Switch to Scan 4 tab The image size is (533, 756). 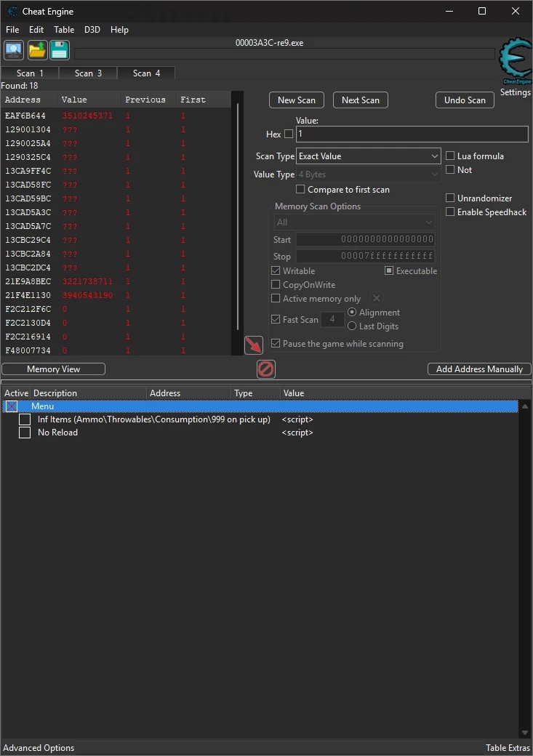point(146,73)
